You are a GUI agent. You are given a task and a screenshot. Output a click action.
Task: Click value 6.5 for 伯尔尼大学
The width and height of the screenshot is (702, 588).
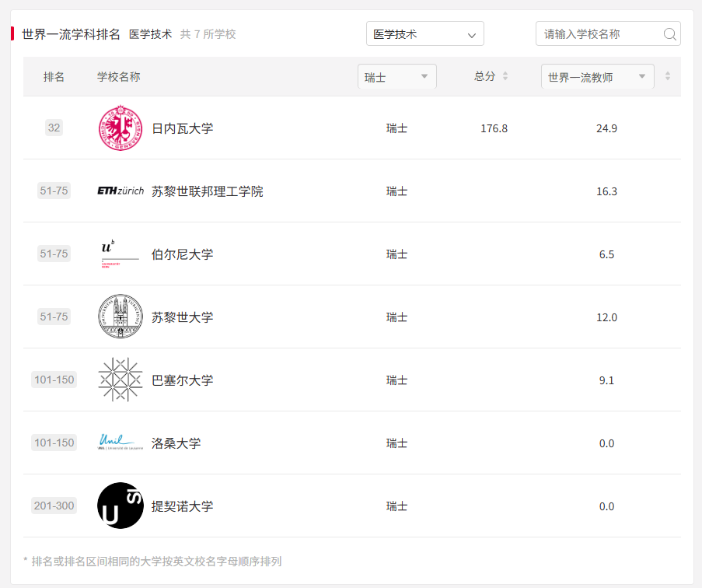[x=606, y=254]
